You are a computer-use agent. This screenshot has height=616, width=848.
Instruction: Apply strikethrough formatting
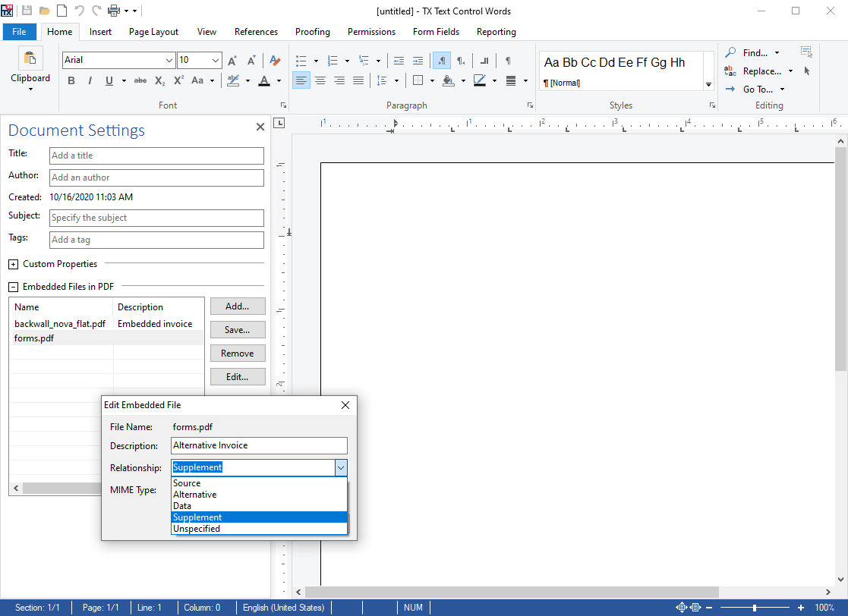click(140, 80)
